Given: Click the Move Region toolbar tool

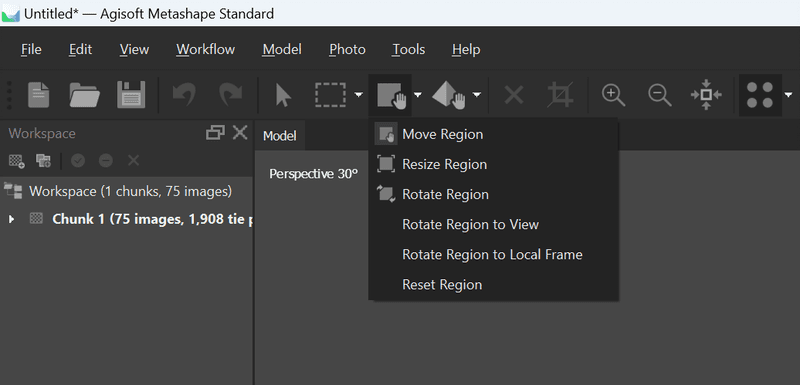Looking at the screenshot, I should pos(391,95).
